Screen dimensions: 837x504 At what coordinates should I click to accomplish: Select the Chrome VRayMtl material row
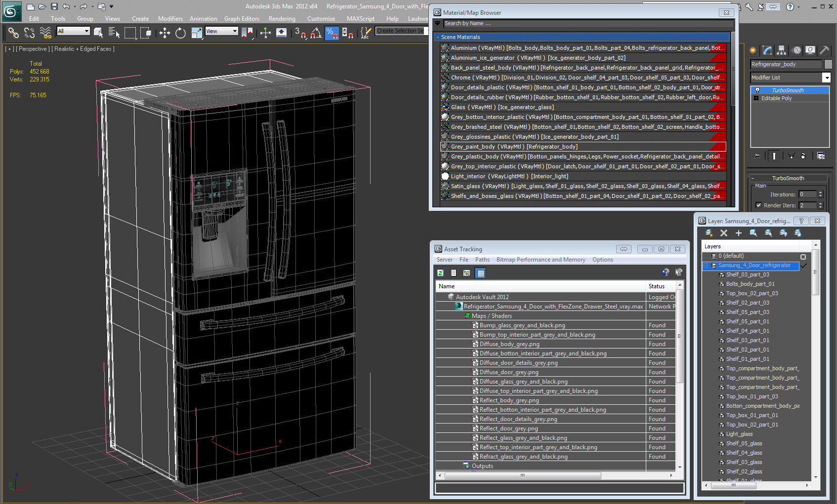tap(584, 78)
